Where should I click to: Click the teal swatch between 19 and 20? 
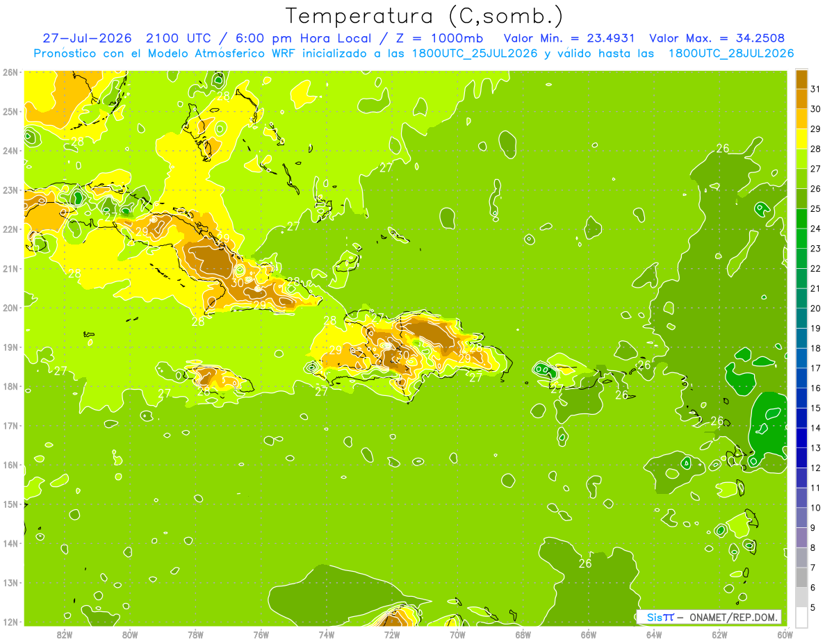coord(801,318)
